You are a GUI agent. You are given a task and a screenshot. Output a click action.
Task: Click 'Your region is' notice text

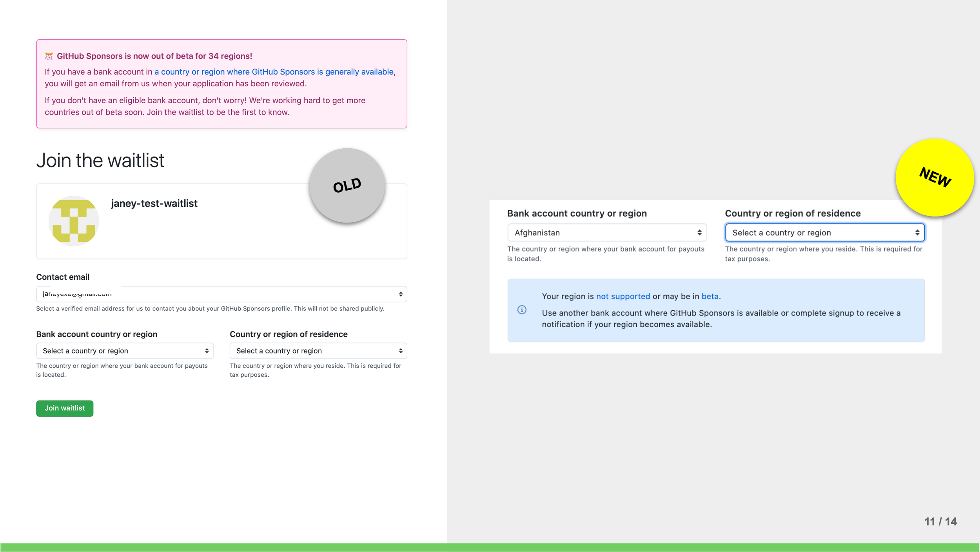coord(568,297)
